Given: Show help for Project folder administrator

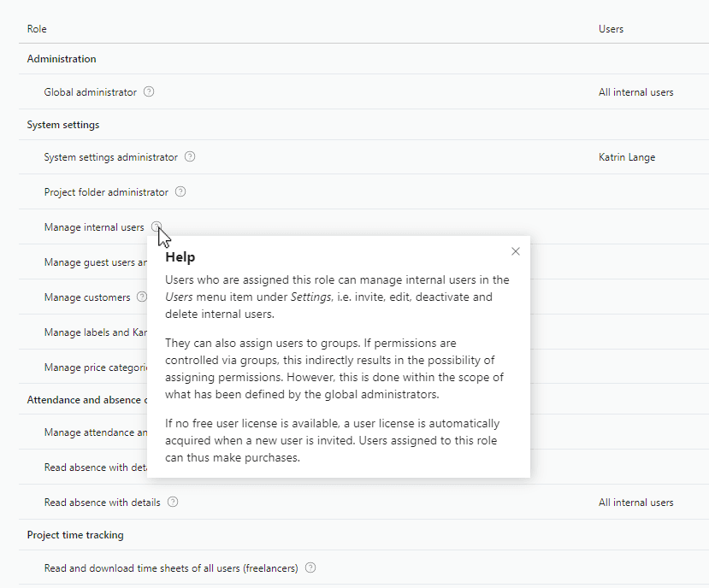Looking at the screenshot, I should pyautogui.click(x=180, y=191).
